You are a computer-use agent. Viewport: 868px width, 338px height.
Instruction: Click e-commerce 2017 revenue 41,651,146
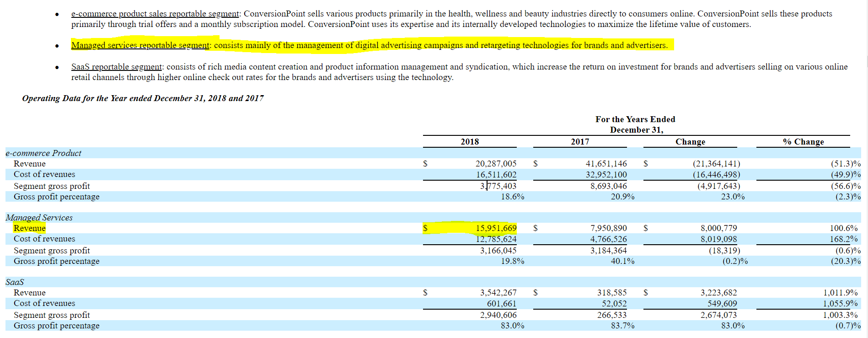tap(606, 164)
